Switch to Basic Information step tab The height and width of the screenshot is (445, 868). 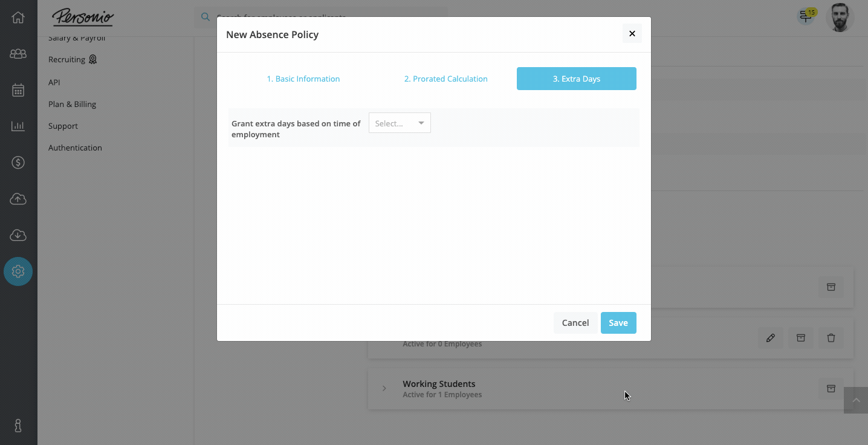303,79
